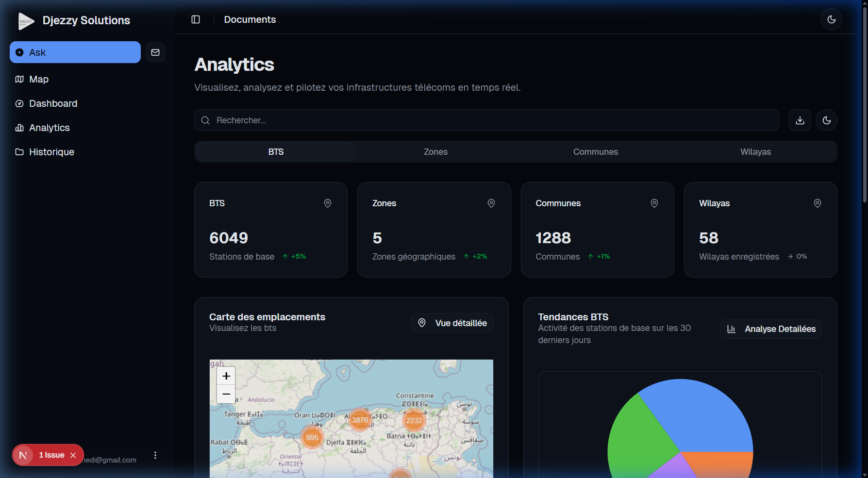Screen dimensions: 868x478
Task: Open Analyse Detailées button
Action: tap(771, 329)
